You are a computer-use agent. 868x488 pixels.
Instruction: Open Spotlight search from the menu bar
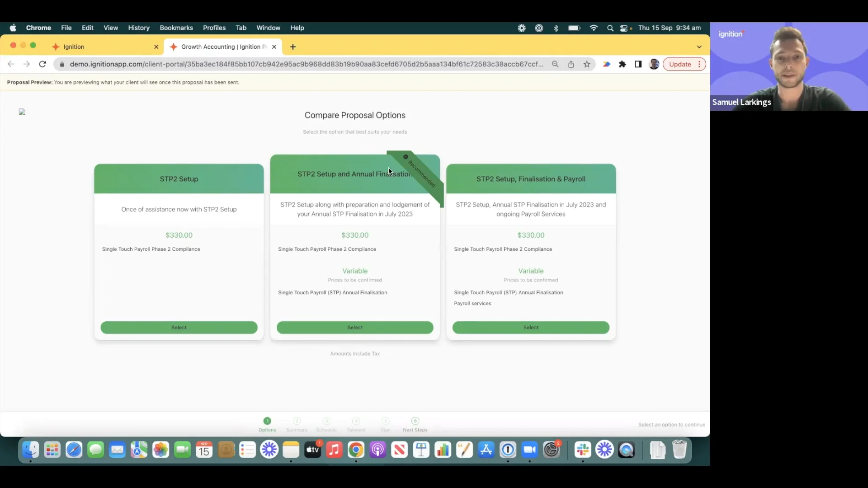pos(610,28)
